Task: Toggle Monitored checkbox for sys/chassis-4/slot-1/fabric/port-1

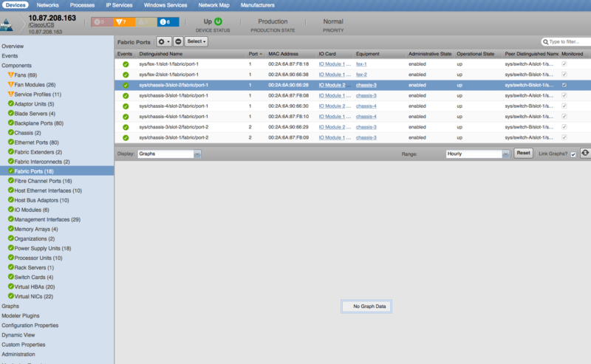Action: [x=564, y=117]
